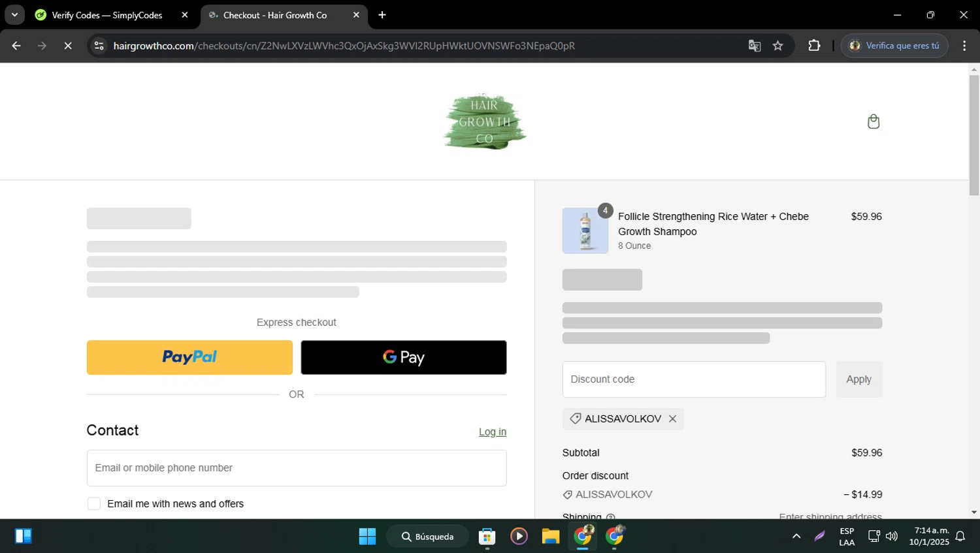Click the ESP LAA language indicator

pyautogui.click(x=847, y=537)
